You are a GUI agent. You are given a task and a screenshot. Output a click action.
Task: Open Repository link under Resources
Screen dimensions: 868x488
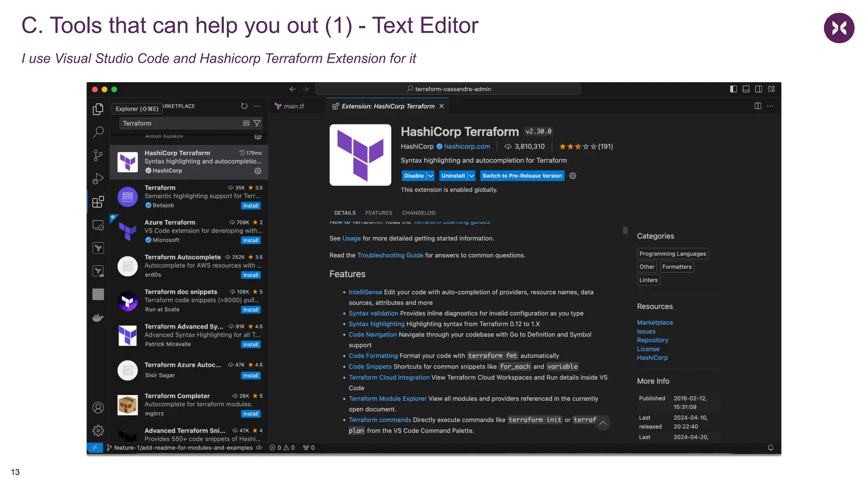[x=653, y=340]
